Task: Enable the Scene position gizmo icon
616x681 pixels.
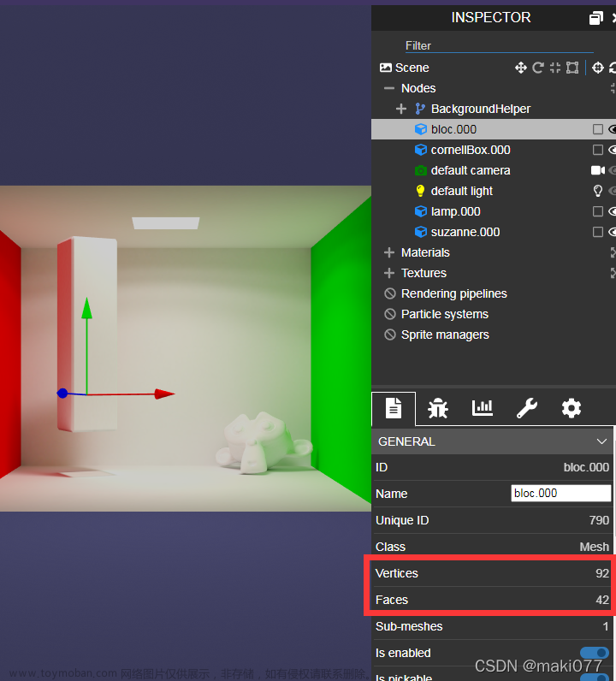Action: [x=520, y=68]
